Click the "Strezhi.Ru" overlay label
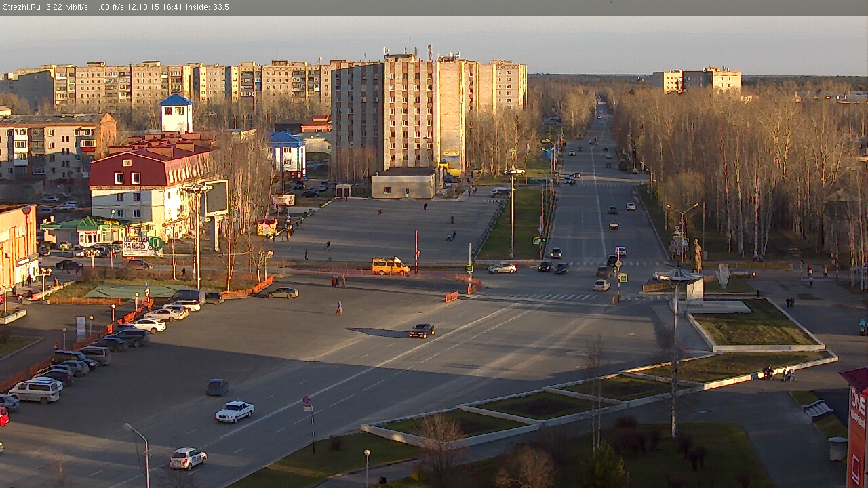The image size is (868, 488). pyautogui.click(x=22, y=7)
